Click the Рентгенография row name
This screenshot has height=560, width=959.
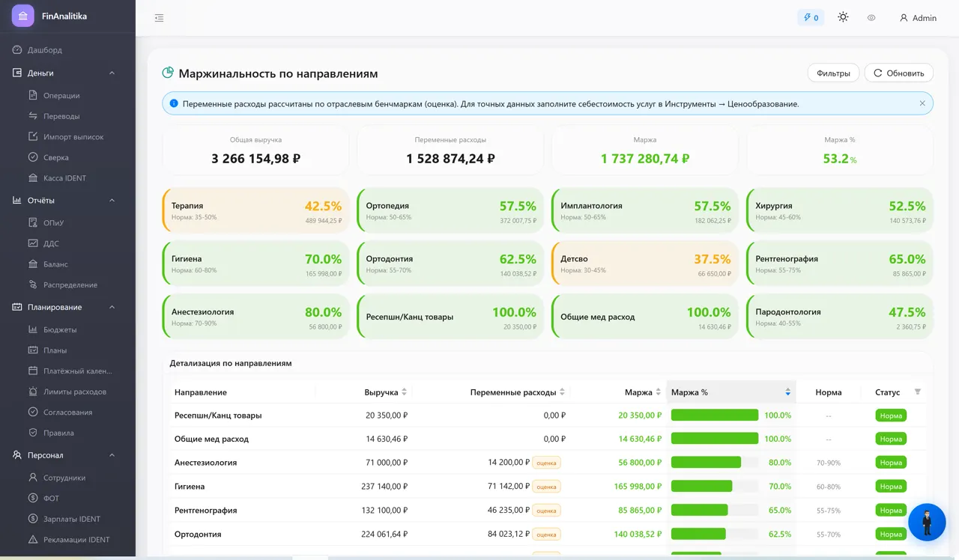pos(206,511)
